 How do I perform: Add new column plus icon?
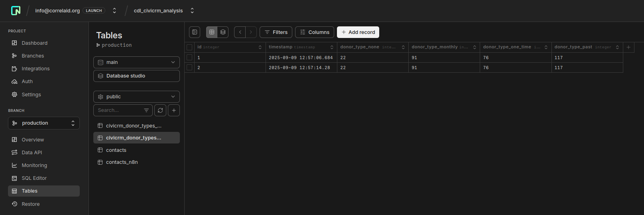pyautogui.click(x=628, y=47)
